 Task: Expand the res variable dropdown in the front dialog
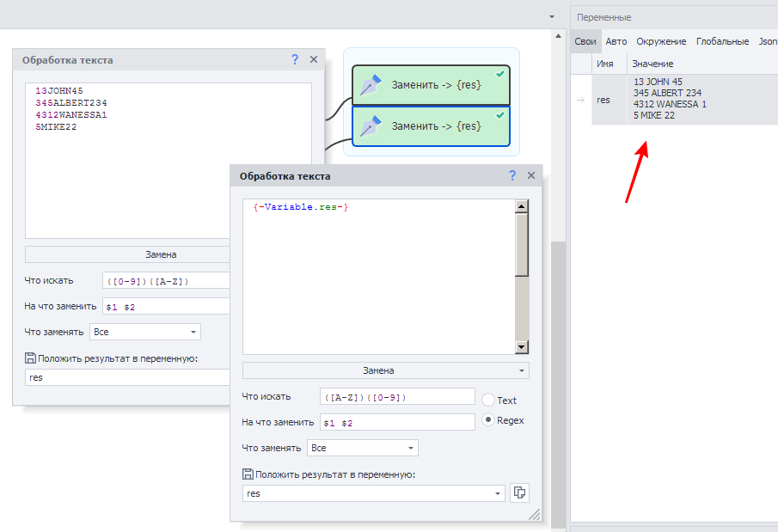pos(498,493)
